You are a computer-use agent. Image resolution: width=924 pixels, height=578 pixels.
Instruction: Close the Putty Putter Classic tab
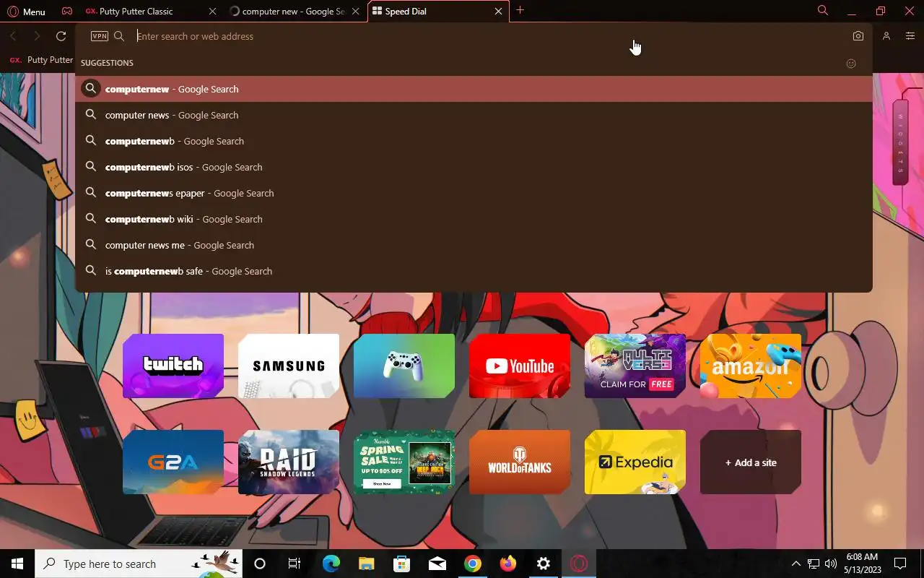212,12
